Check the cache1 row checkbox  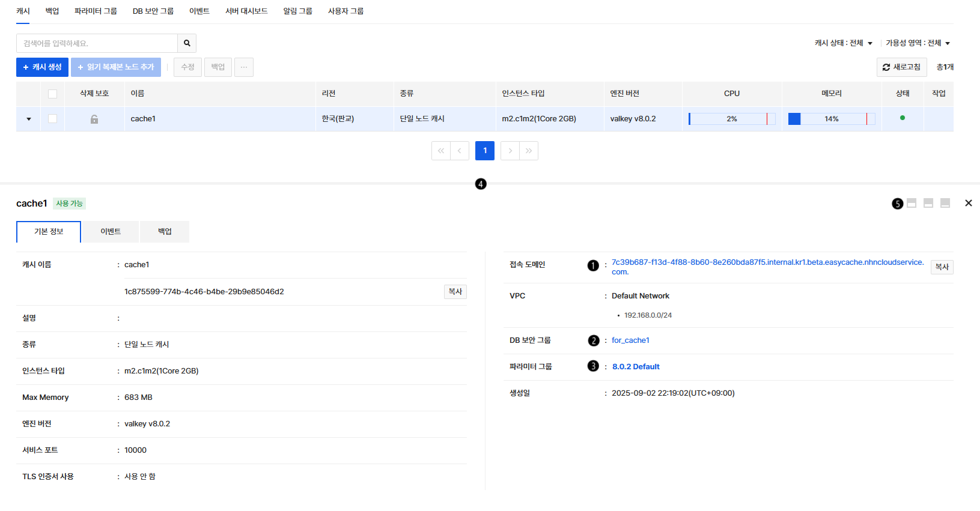(x=53, y=119)
